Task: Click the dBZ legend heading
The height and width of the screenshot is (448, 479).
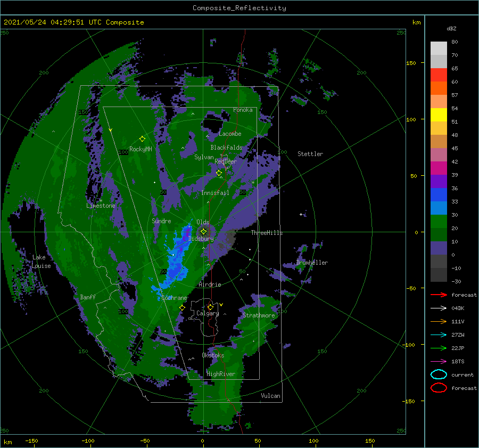Action: [x=451, y=28]
